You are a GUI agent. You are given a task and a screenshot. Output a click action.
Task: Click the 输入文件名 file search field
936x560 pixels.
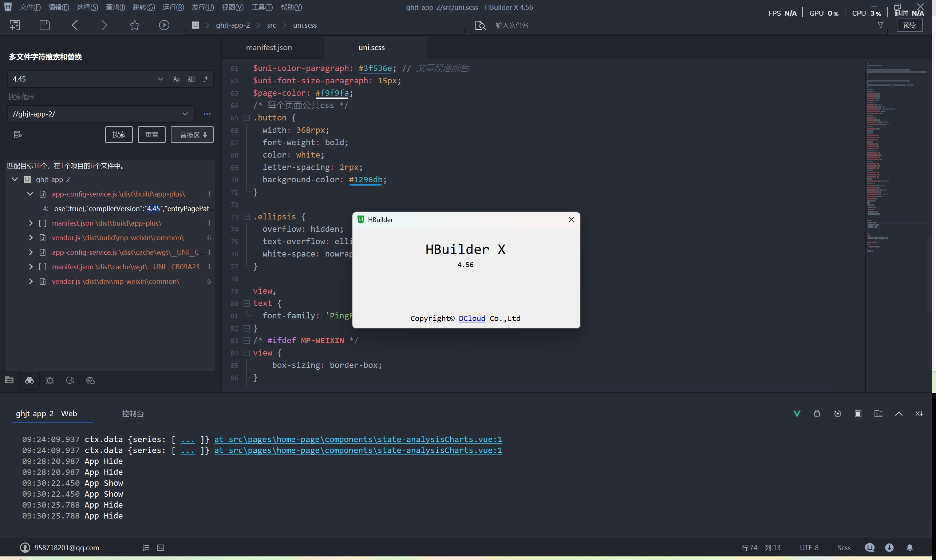pos(512,25)
